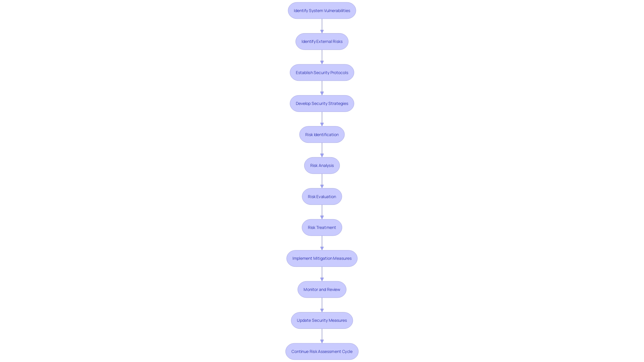Click the Risk Analysis node
The image size is (644, 362).
pos(322,165)
